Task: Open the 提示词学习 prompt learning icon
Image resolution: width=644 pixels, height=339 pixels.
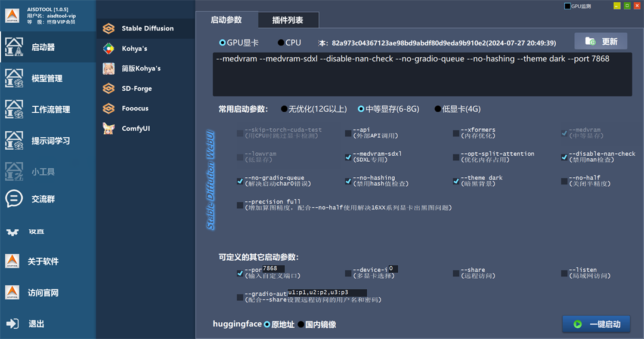Action: 14,140
